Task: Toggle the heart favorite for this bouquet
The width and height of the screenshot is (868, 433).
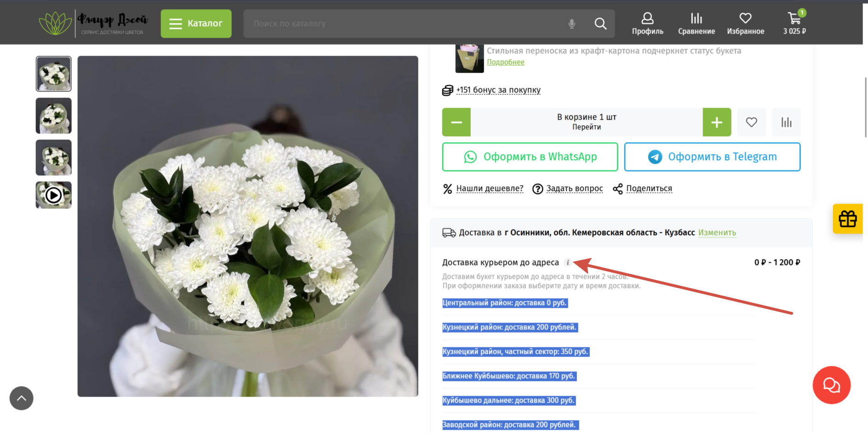Action: click(x=751, y=122)
